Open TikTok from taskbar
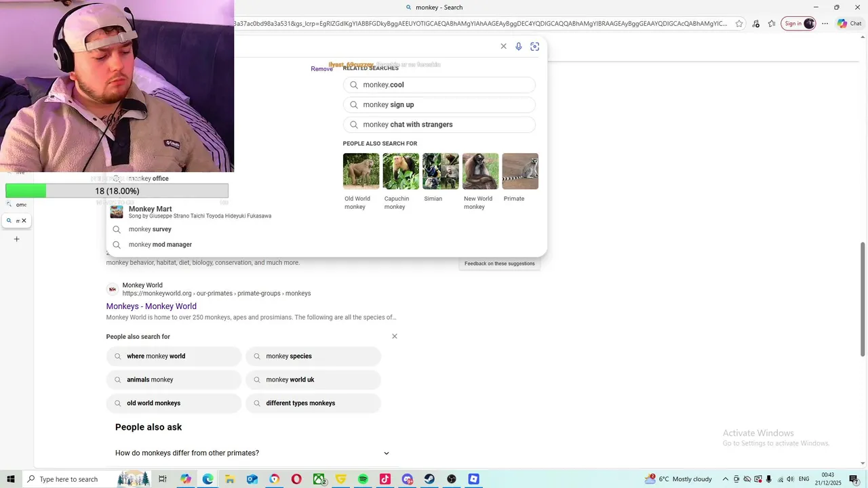 pyautogui.click(x=385, y=479)
